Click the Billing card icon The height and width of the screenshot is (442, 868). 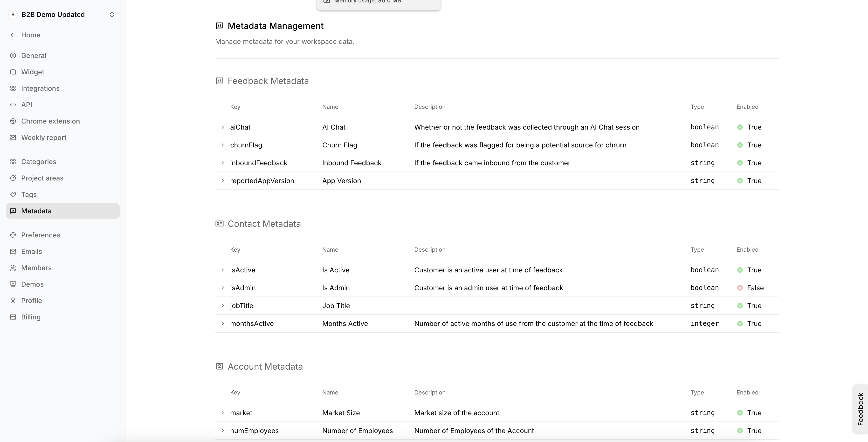click(13, 317)
